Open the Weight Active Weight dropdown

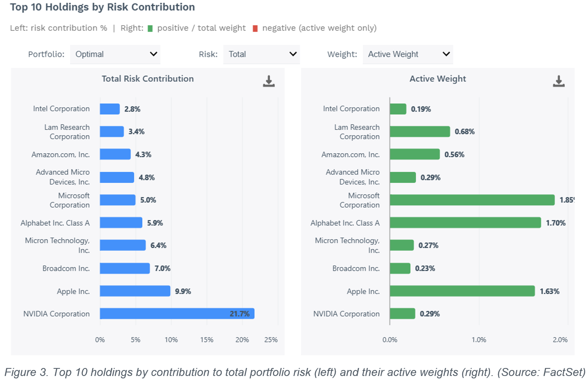(408, 54)
